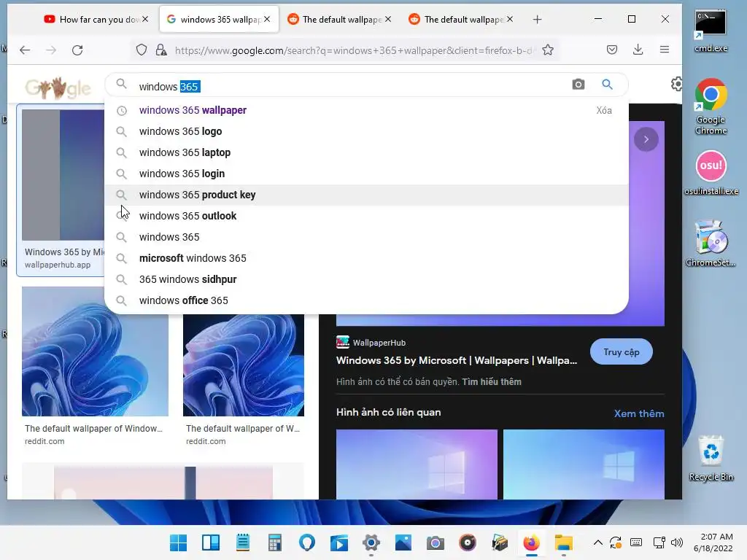Open the Firefox hamburger menu
This screenshot has width=747, height=560.
(664, 50)
